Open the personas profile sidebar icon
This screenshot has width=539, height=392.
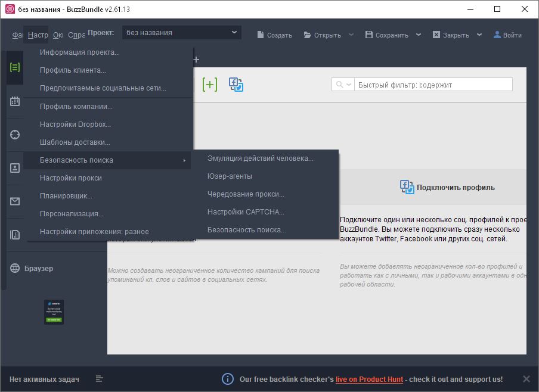click(15, 168)
